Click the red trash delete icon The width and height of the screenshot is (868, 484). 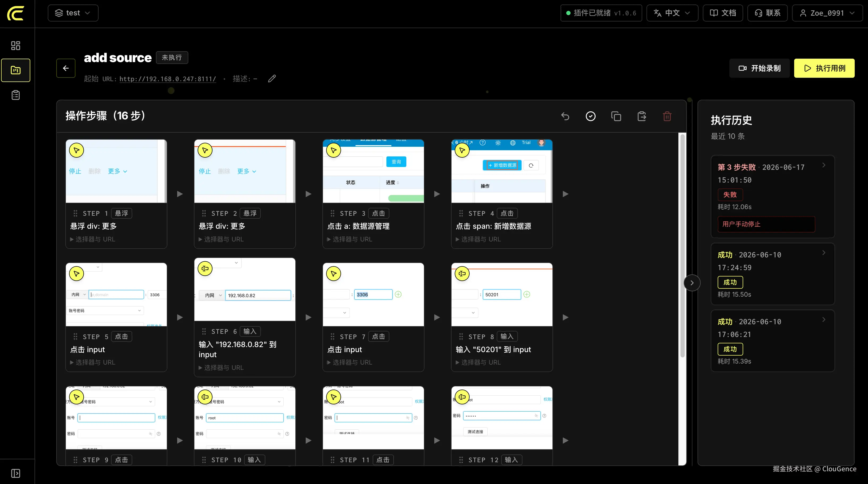[x=667, y=116]
